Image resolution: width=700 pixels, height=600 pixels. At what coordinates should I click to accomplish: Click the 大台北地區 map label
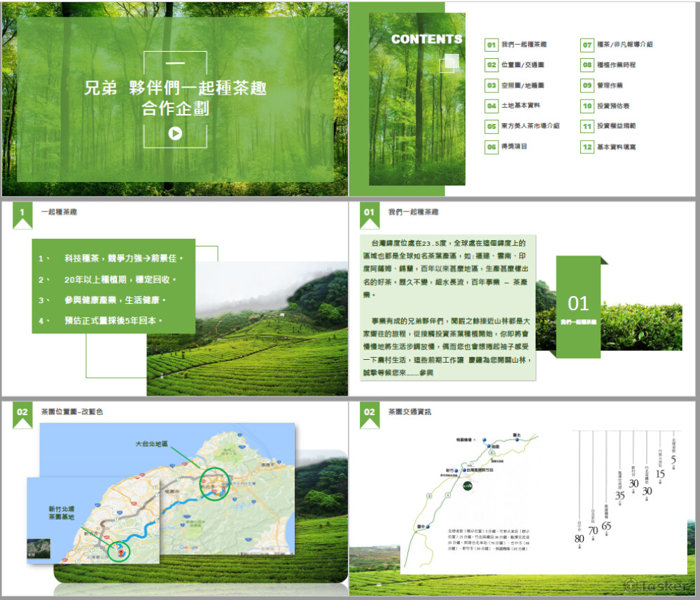point(152,444)
